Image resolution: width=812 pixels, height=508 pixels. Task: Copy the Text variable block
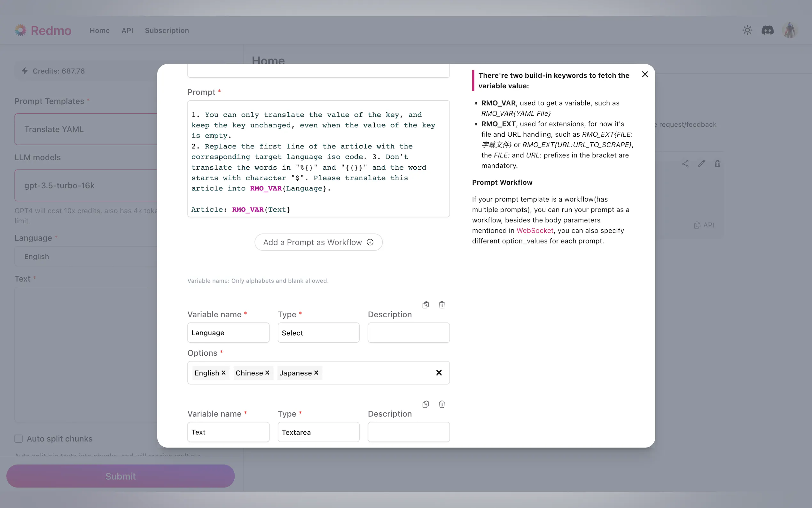coord(425,404)
